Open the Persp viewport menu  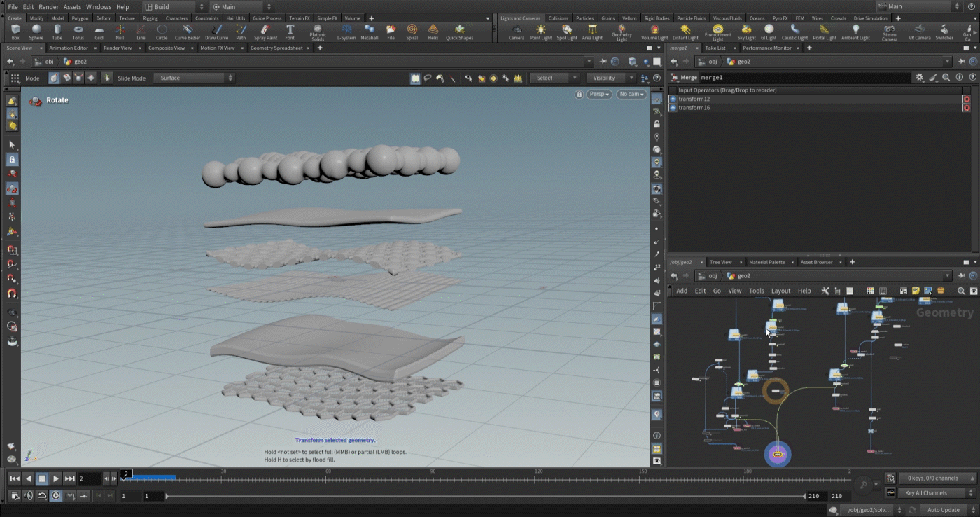pos(599,94)
